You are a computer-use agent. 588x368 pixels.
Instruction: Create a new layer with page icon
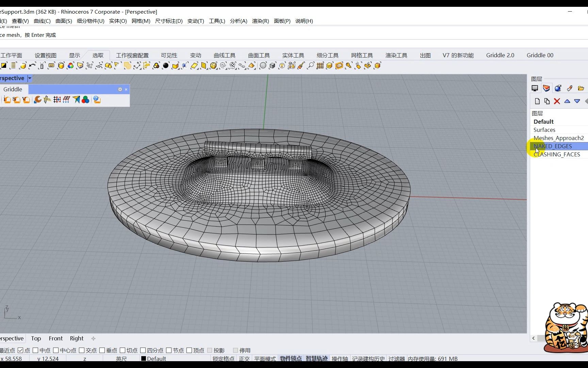(537, 101)
